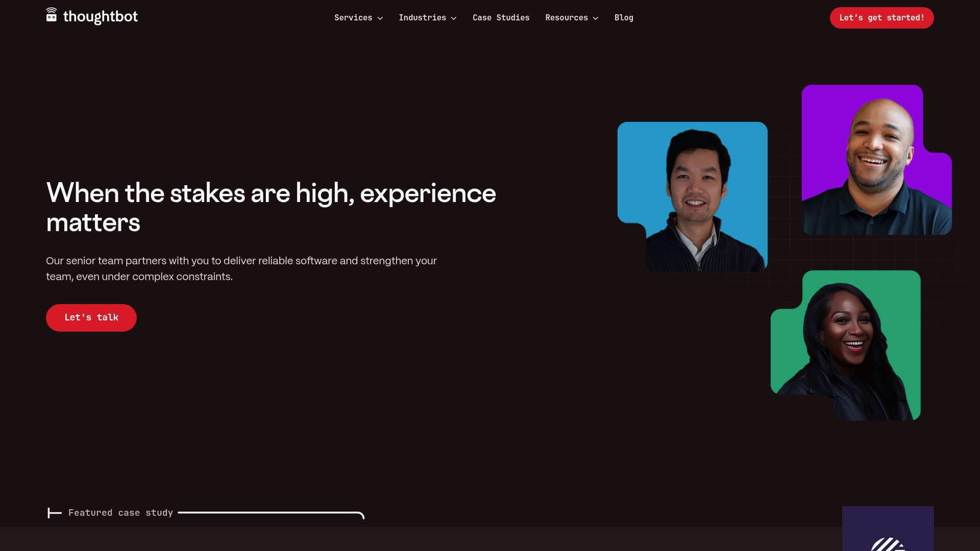Click the smiling man on blue background
The image size is (980, 551).
click(x=692, y=196)
